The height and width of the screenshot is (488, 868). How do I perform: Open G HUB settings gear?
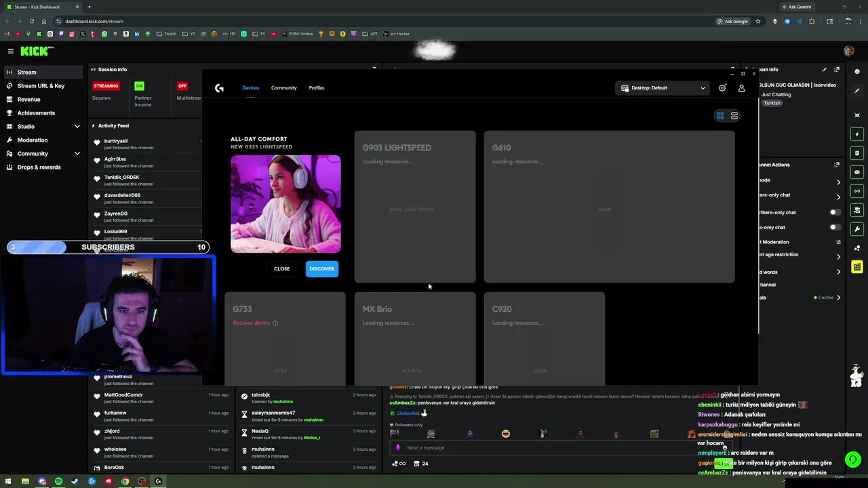(x=722, y=88)
